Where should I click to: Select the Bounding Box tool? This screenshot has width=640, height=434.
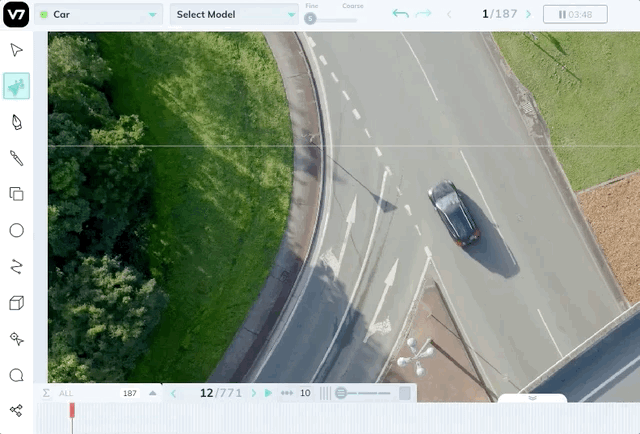pyautogui.click(x=16, y=194)
